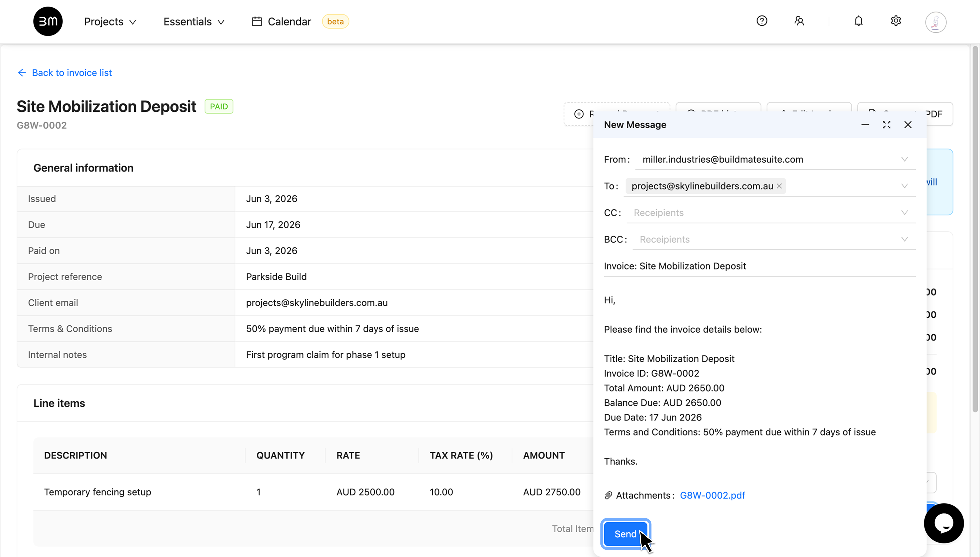The width and height of the screenshot is (980, 557).
Task: Click the Client email value
Action: [x=317, y=303]
